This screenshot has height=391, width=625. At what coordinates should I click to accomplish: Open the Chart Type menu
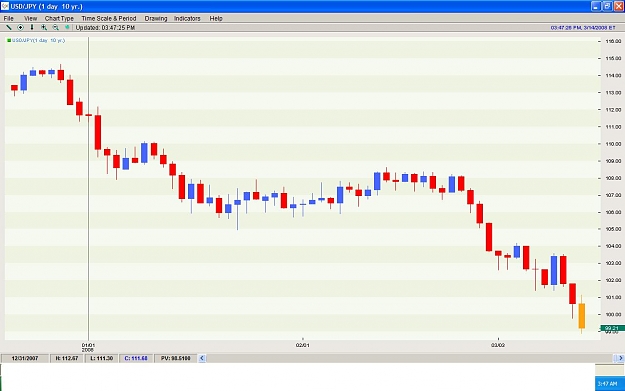(x=59, y=18)
